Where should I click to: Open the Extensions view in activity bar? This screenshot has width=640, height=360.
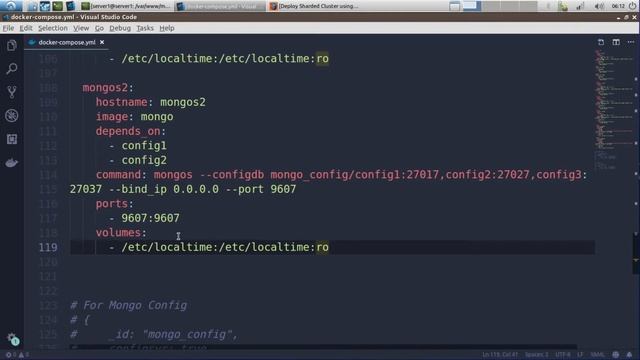pyautogui.click(x=12, y=139)
